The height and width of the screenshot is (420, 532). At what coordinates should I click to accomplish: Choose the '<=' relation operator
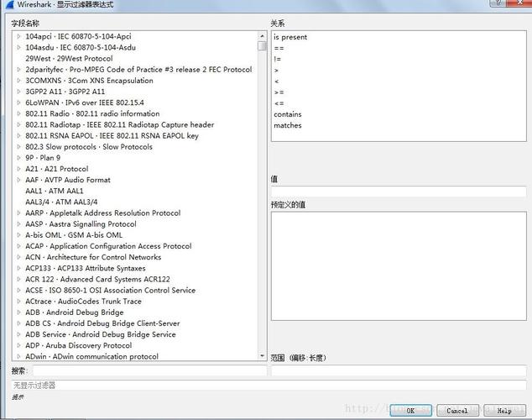coord(279,103)
